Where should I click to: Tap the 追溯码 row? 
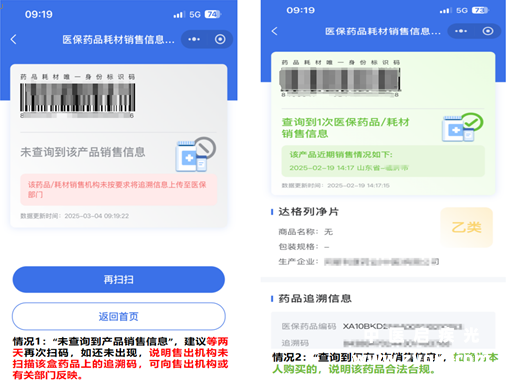coord(367,343)
